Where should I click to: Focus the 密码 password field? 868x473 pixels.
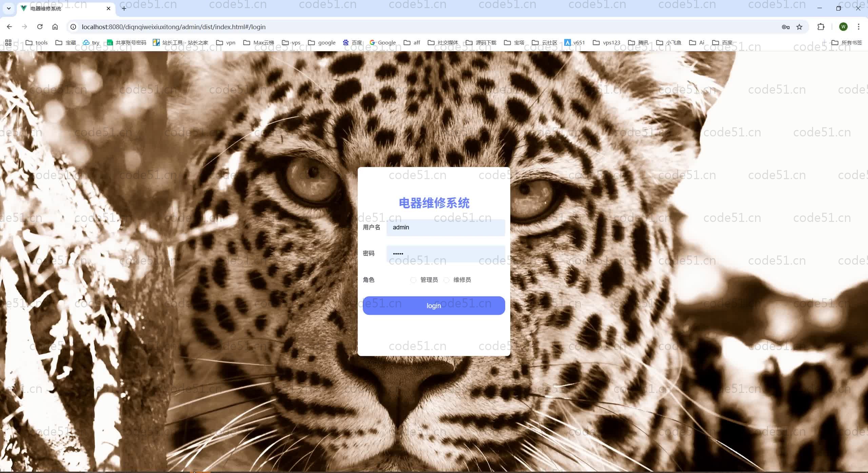(446, 253)
